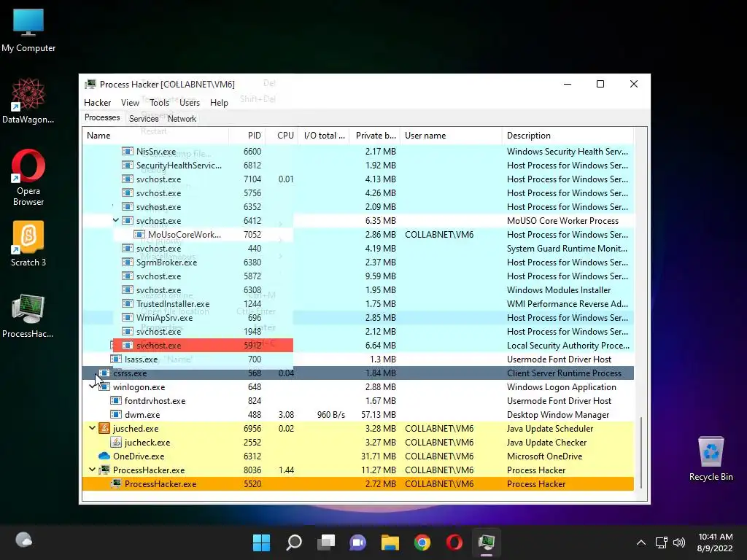Screen dimensions: 747x560
Task: Click Microsoft OneDrive description text
Action: click(544, 456)
